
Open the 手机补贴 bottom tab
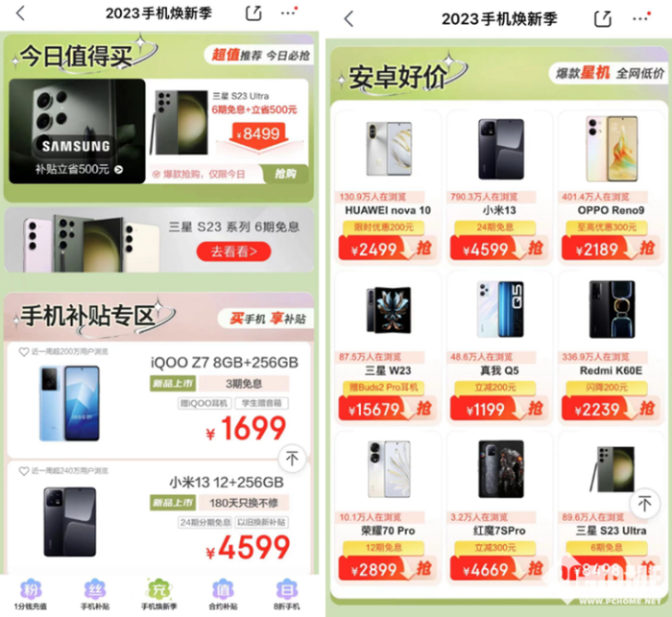coord(95,595)
